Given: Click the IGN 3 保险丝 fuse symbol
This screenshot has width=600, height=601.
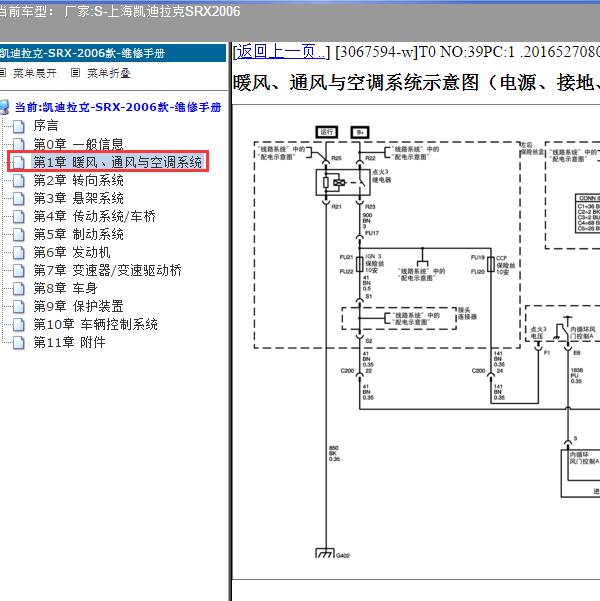Looking at the screenshot, I should (x=360, y=264).
